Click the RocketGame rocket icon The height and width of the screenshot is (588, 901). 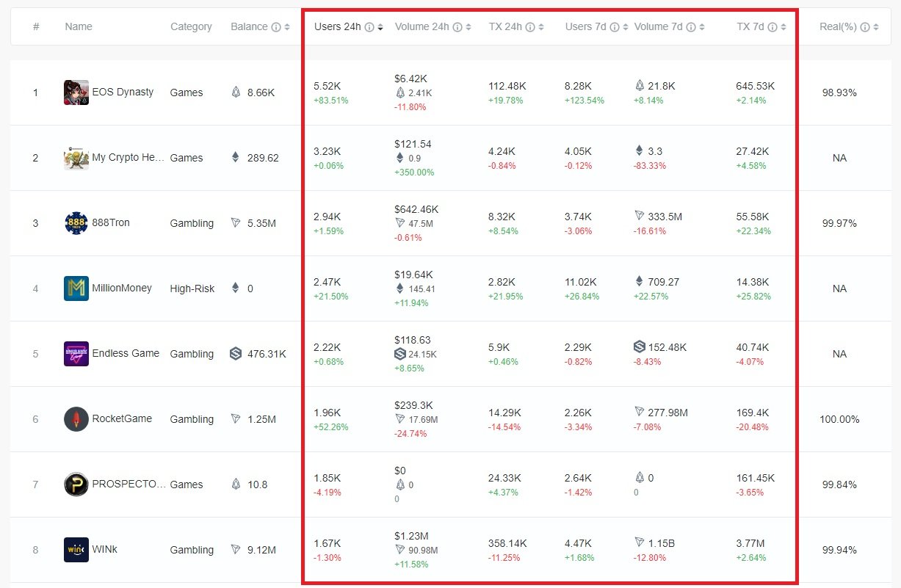(x=76, y=419)
